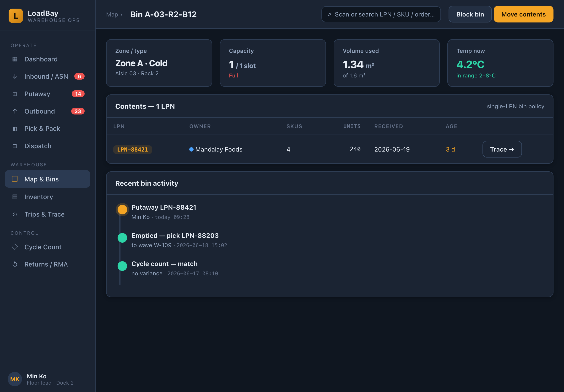Click the OWNER column header
The image size is (564, 392).
tap(200, 126)
